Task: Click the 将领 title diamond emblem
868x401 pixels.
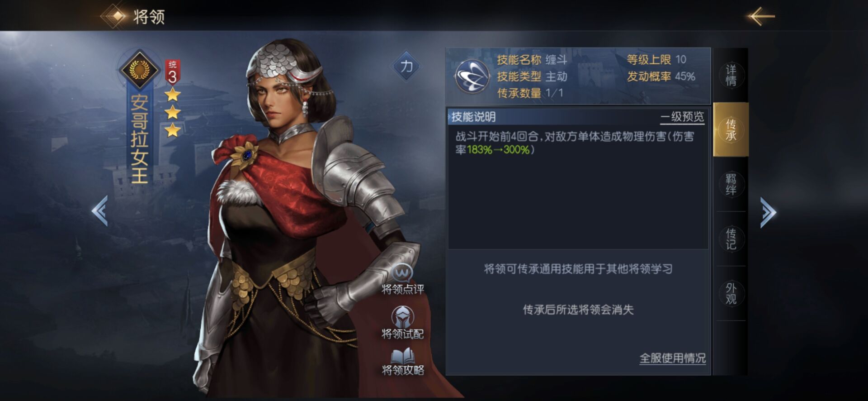Action: [118, 16]
